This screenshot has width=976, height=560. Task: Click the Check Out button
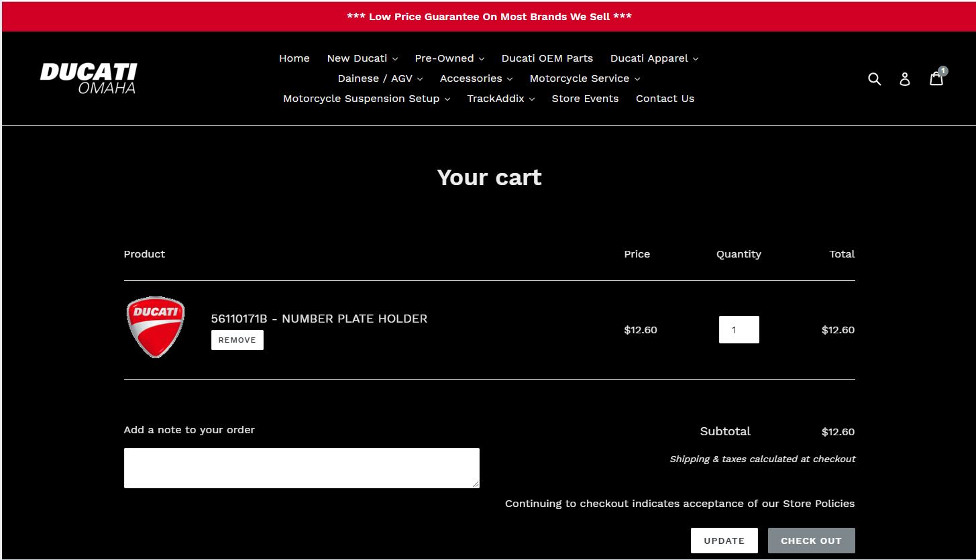click(x=811, y=541)
